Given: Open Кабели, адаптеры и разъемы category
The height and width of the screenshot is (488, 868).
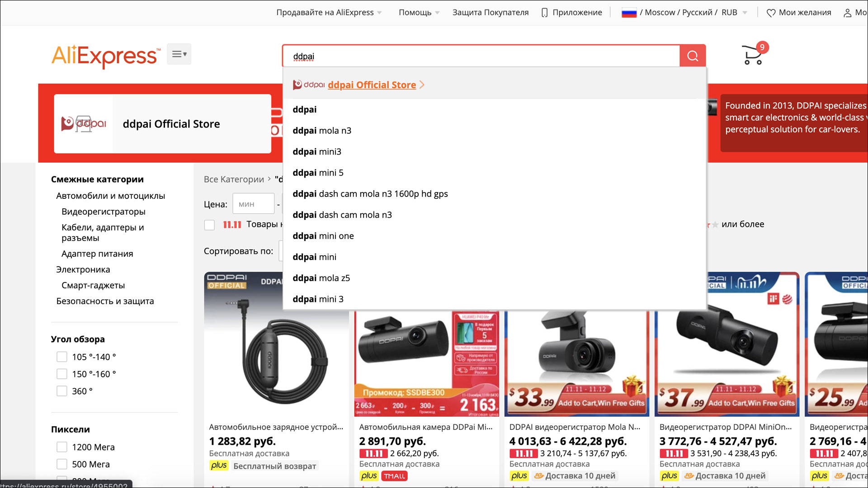Looking at the screenshot, I should click(103, 233).
